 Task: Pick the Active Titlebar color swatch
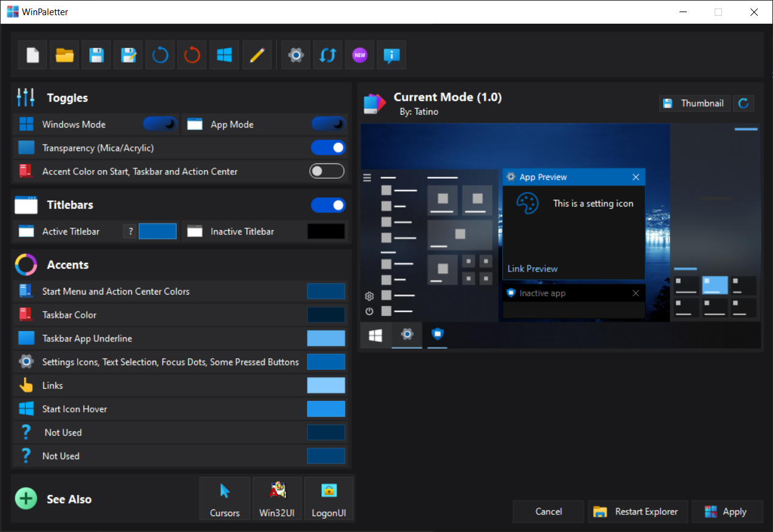(158, 231)
